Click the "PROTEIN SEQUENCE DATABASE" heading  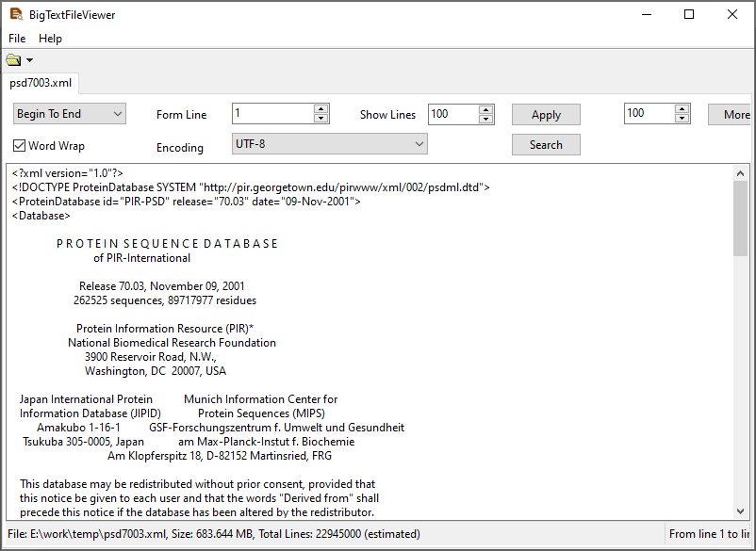(x=167, y=244)
